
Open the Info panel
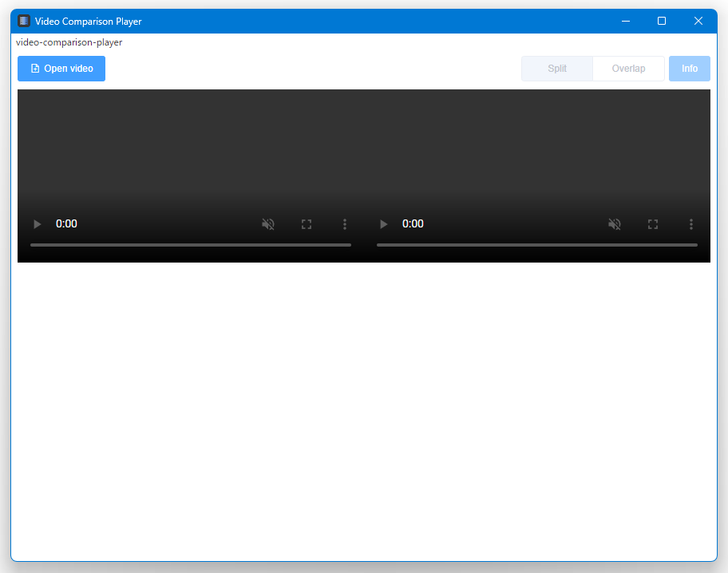click(690, 69)
